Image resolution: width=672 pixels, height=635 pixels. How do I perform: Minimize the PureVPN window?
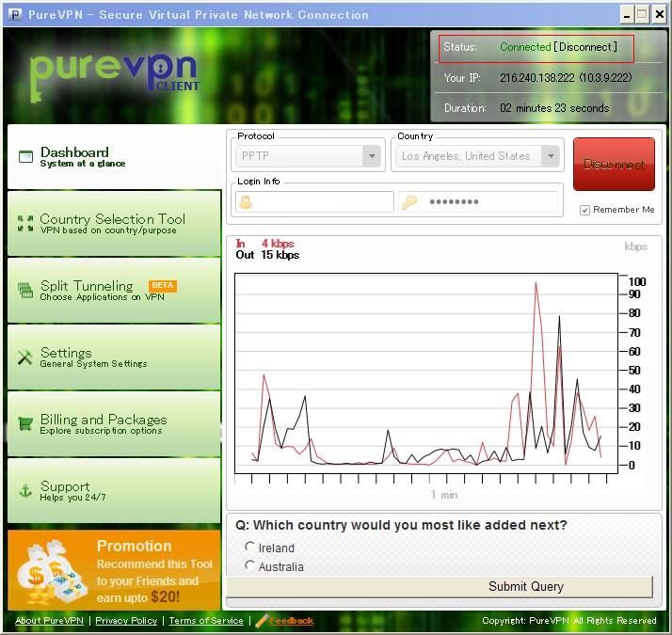click(x=627, y=15)
